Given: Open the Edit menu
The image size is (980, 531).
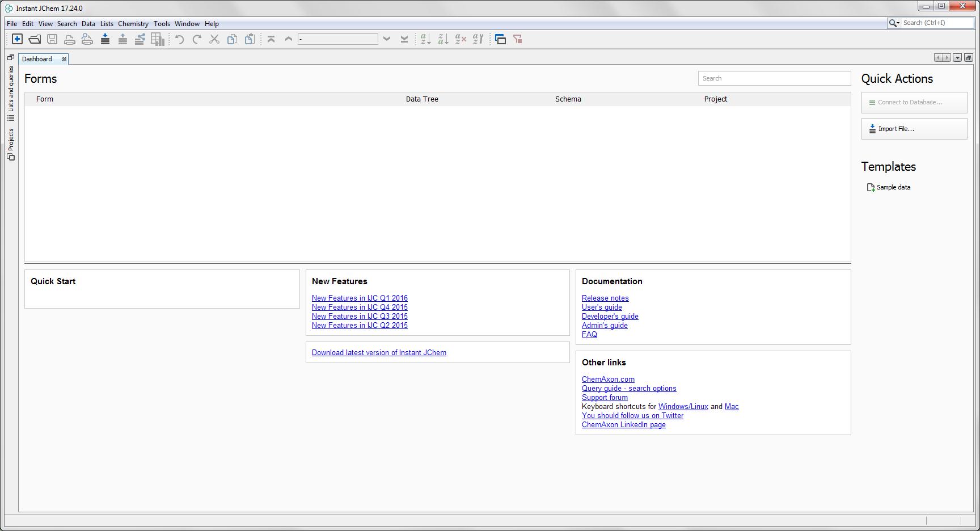Looking at the screenshot, I should pyautogui.click(x=28, y=24).
